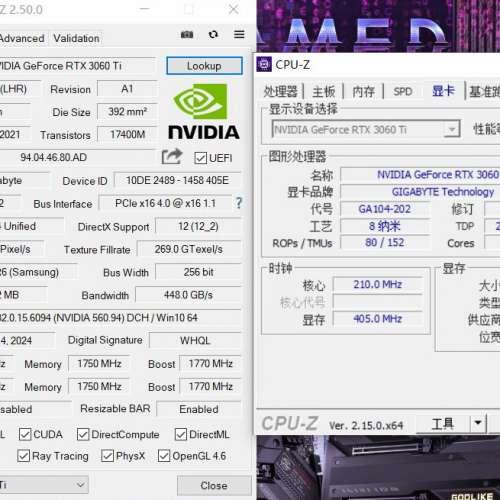Open the 处理器 tab in CPU-Z
This screenshot has height=500, width=500.
280,91
